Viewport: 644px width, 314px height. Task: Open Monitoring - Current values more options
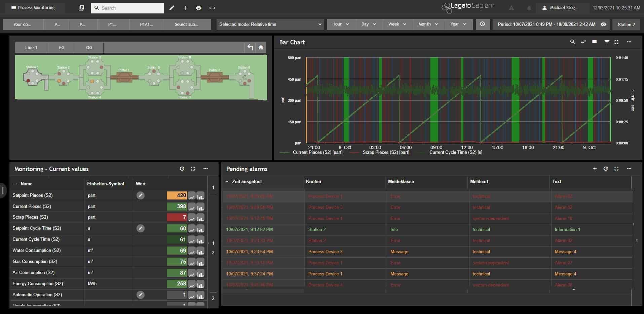[205, 169]
